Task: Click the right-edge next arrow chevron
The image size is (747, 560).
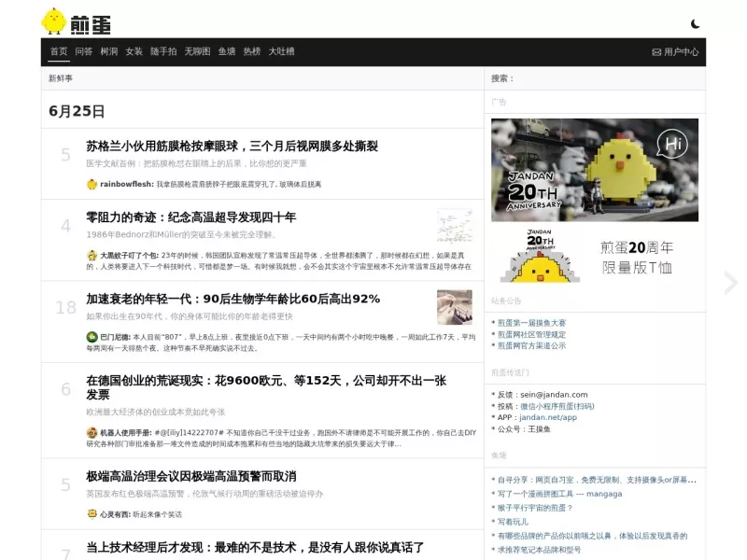Action: pyautogui.click(x=730, y=284)
